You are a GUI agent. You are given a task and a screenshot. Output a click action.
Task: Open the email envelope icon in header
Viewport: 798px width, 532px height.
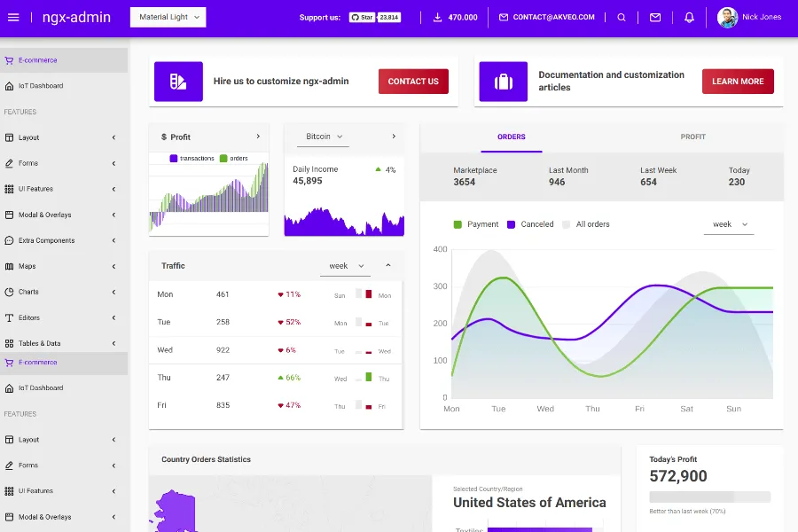point(655,17)
